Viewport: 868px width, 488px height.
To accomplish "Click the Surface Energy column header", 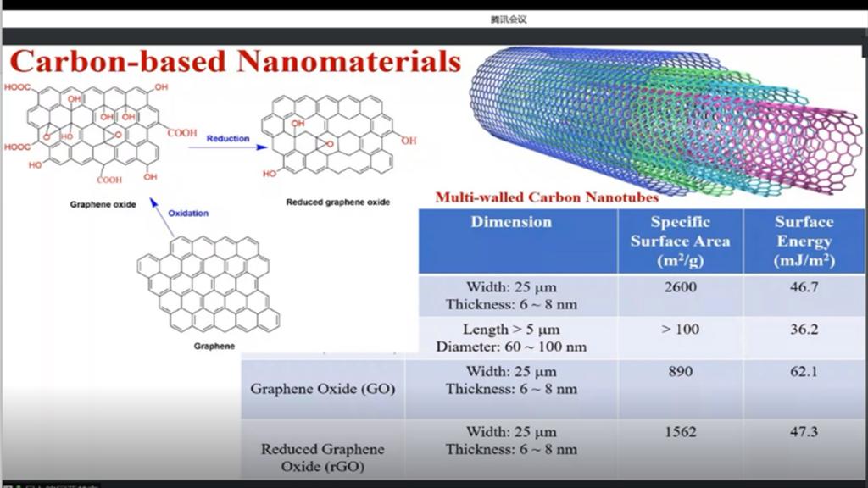I will coord(804,241).
